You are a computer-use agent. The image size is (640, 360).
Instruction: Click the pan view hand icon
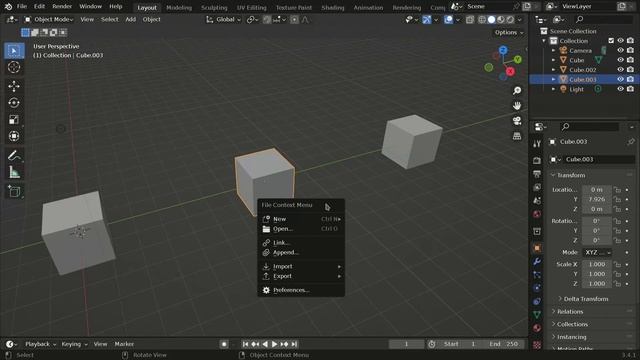(517, 106)
